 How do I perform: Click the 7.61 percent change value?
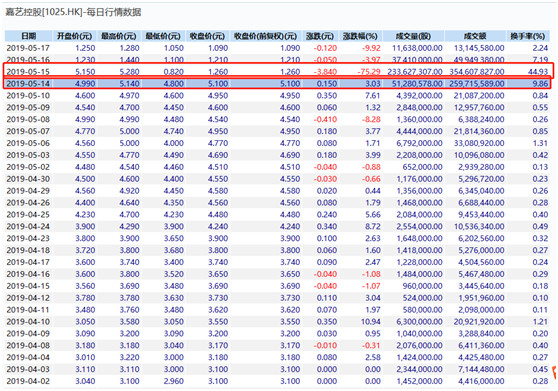click(373, 96)
